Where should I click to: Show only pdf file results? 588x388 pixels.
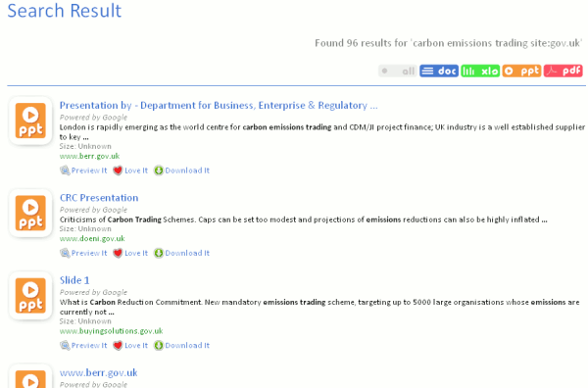click(563, 71)
